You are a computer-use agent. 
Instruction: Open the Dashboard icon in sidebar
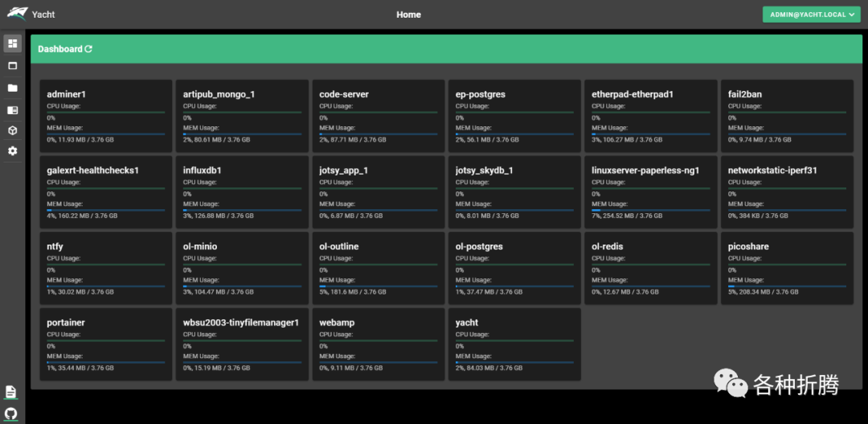(13, 43)
